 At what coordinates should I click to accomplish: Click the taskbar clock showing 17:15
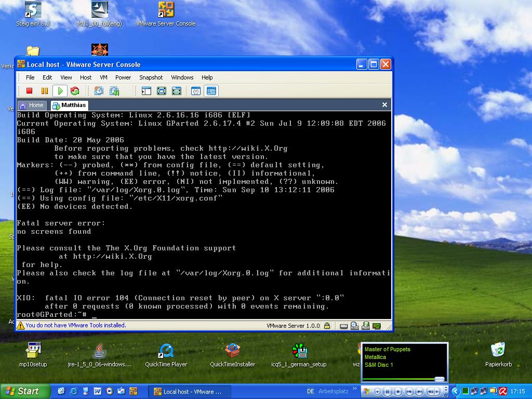click(518, 392)
